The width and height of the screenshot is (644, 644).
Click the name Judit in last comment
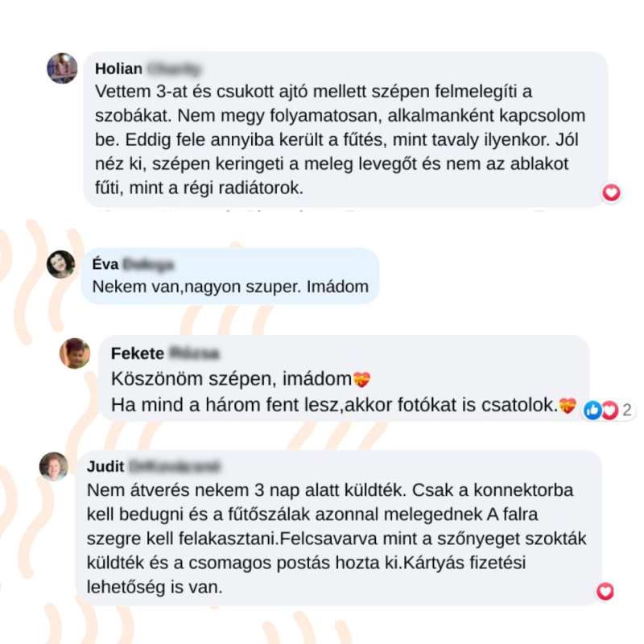tap(105, 466)
